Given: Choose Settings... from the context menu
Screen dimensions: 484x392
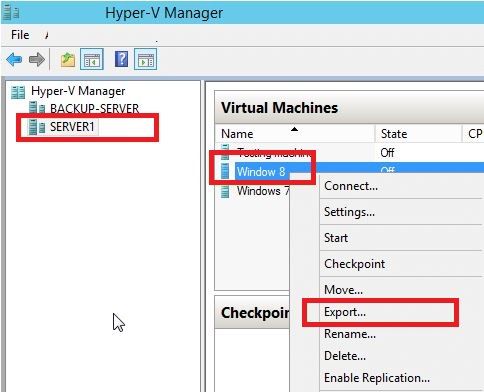Looking at the screenshot, I should click(x=401, y=212).
